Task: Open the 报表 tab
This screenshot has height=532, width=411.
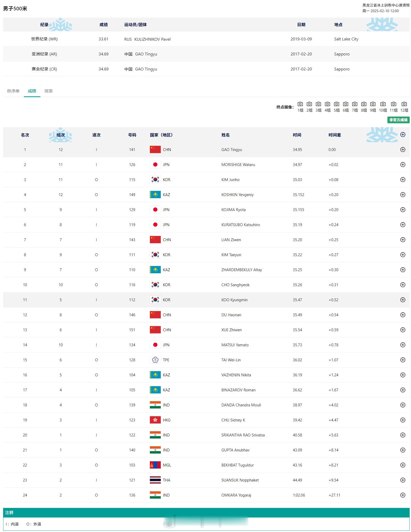Action: [x=48, y=91]
